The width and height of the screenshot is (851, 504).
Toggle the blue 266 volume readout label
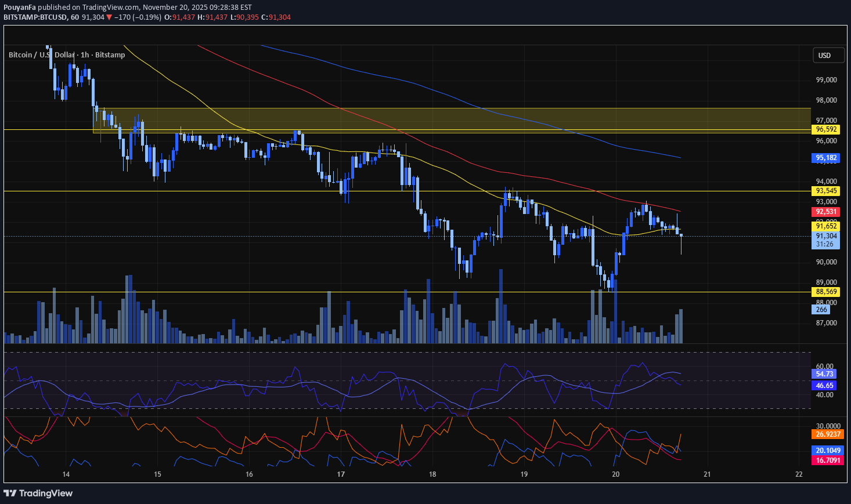[x=820, y=310]
